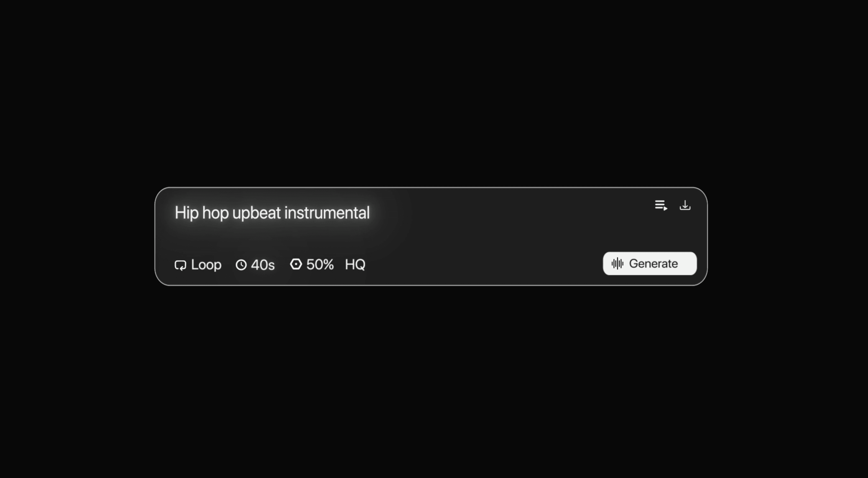Click the clock duration icon
The width and height of the screenshot is (868, 478).
241,265
